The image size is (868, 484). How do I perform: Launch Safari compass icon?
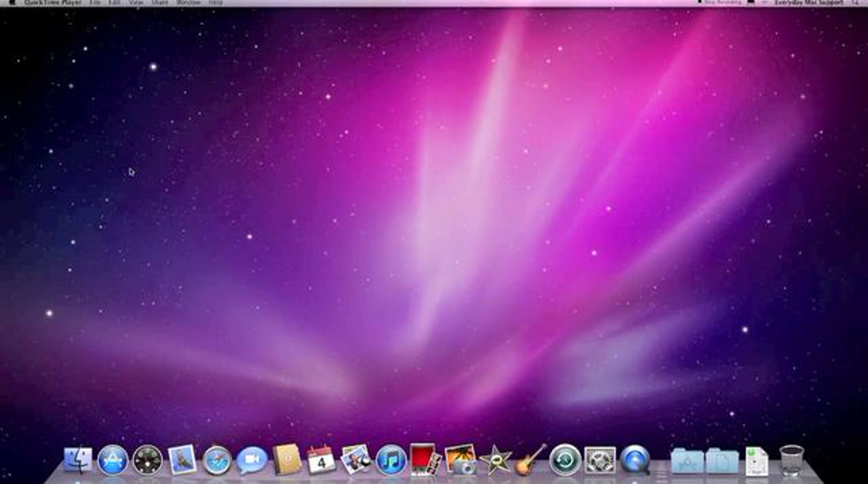click(x=217, y=461)
